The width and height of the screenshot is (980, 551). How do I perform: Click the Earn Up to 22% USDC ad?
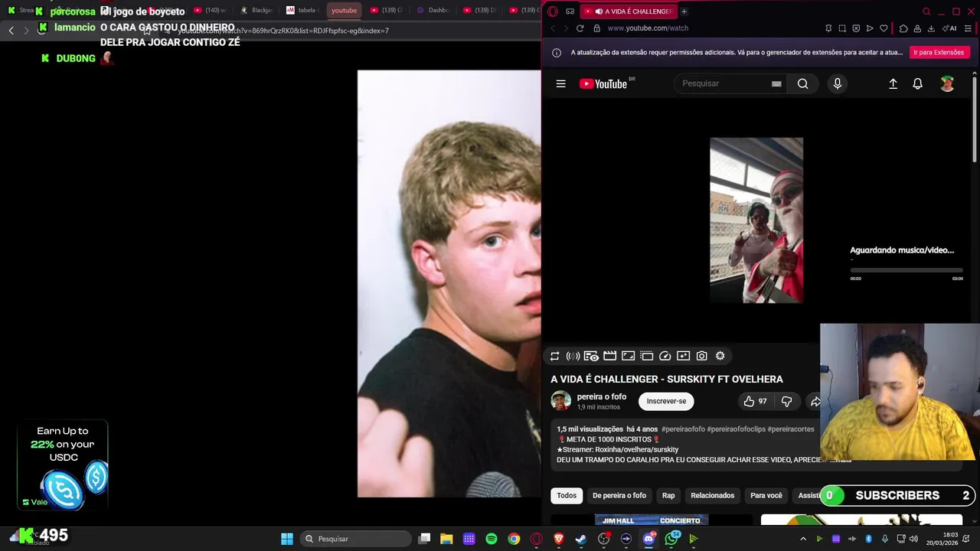click(x=63, y=465)
